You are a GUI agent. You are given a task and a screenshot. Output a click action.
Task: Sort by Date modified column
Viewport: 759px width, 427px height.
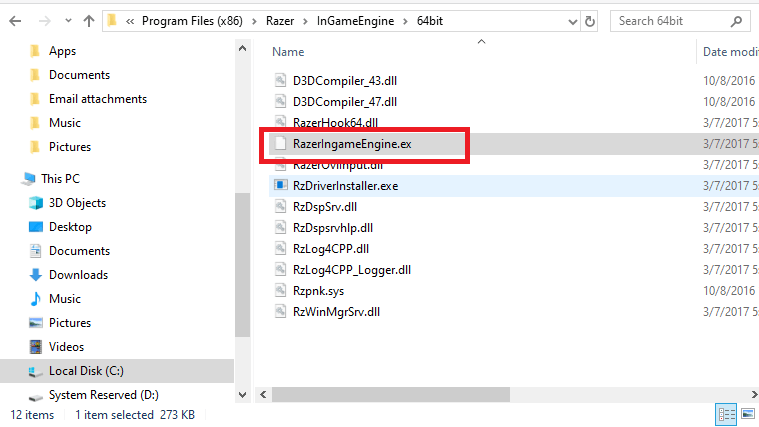click(728, 52)
